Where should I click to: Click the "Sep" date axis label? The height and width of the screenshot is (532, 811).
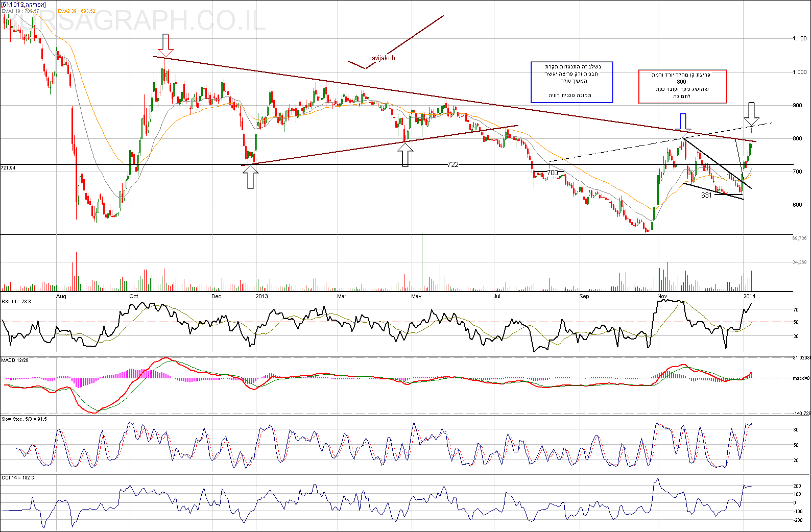(x=584, y=296)
